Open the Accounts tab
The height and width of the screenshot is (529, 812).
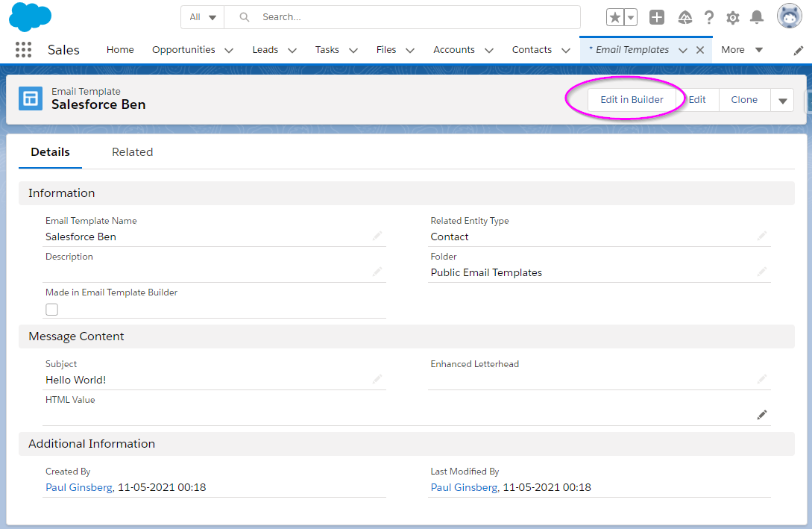coord(453,50)
